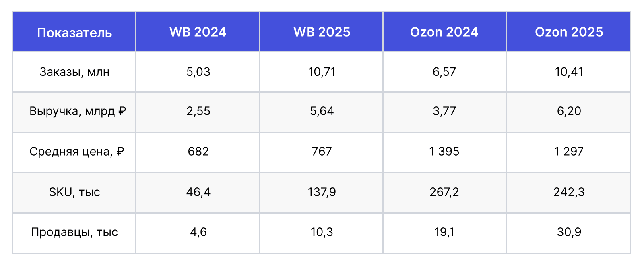Select the Средняя цена, ₽ row label

click(76, 152)
